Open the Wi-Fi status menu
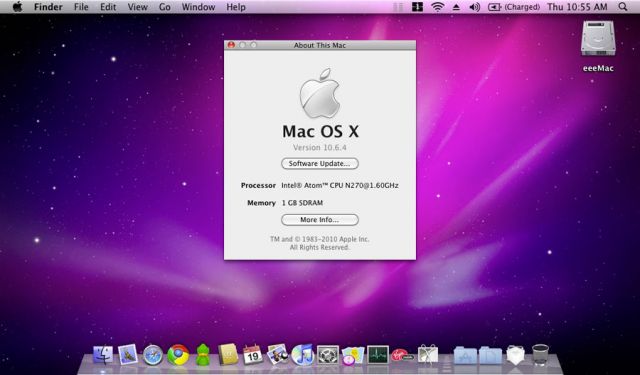Screen dimensions: 640x375 [x=438, y=7]
